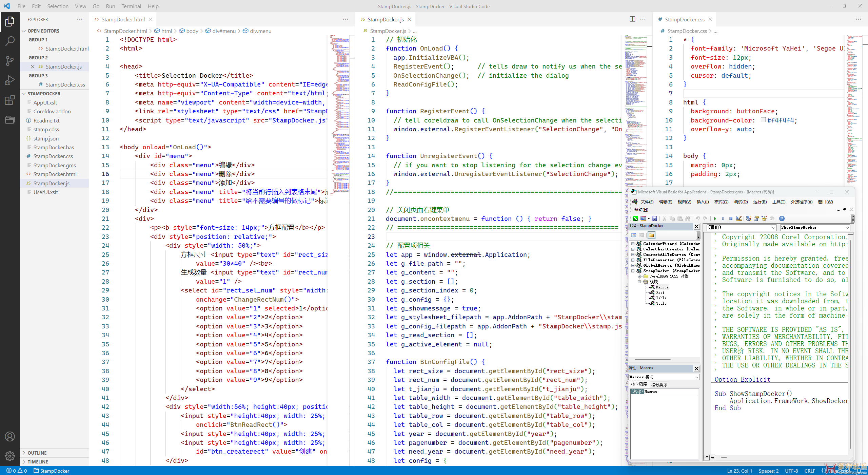Click the blue Help question mark icon
868x475 pixels.
782,218
